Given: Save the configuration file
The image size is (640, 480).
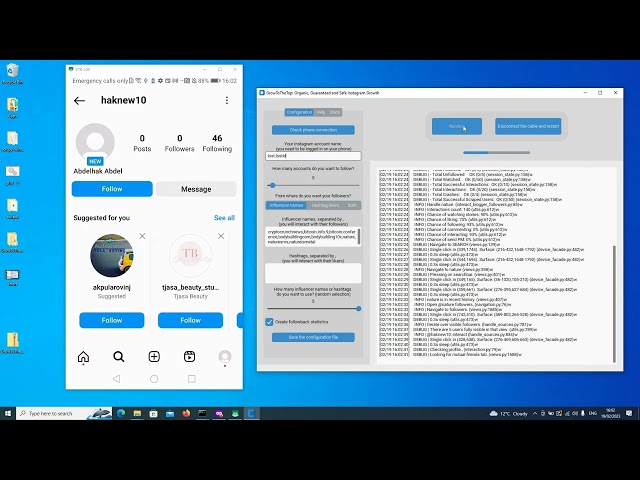Looking at the screenshot, I should click(x=313, y=337).
